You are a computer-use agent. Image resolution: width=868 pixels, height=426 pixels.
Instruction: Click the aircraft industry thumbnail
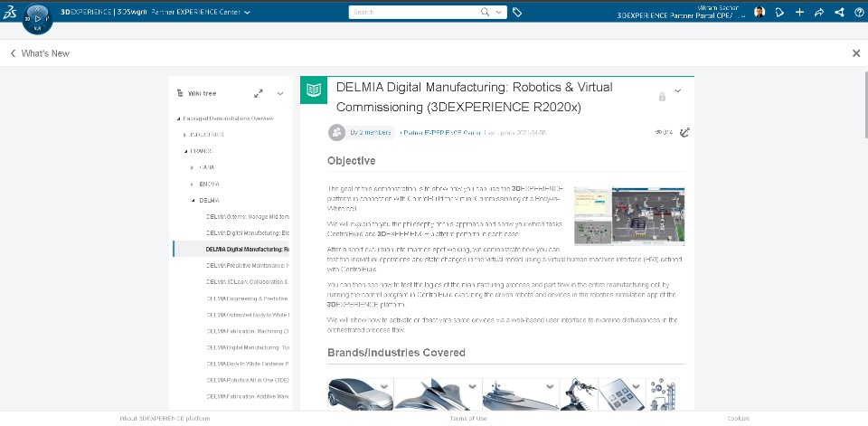coord(438,395)
